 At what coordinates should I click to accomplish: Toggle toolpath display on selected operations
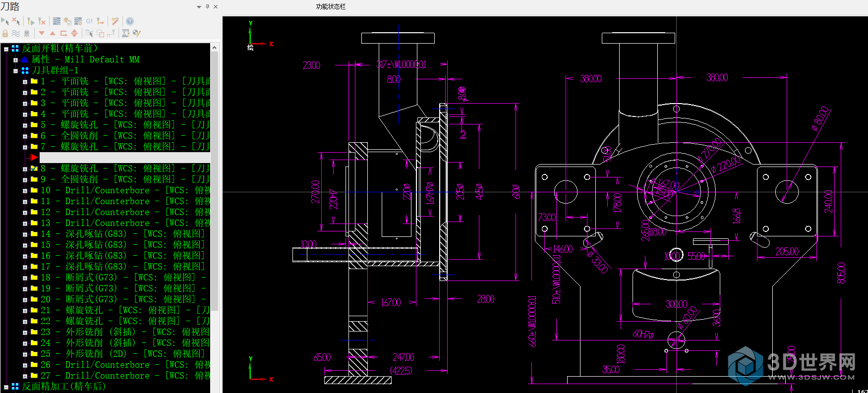pos(16,33)
